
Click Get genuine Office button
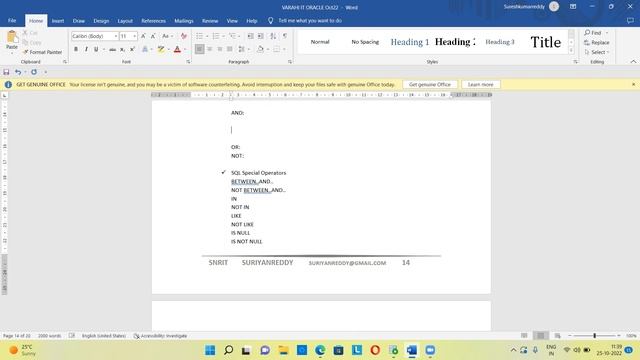430,84
